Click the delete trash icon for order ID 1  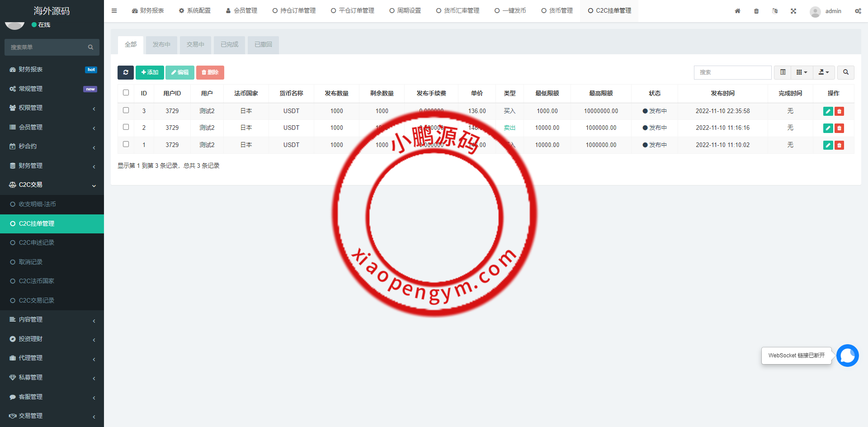point(840,145)
